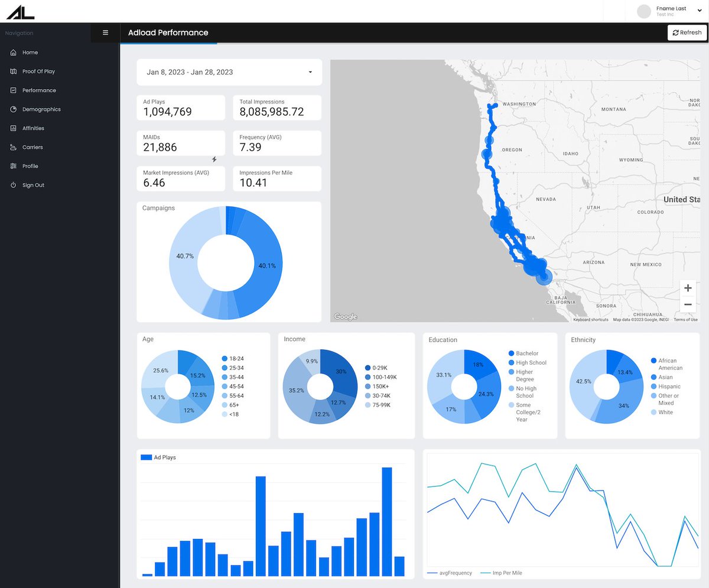Click the Carriers icon in sidebar
709x588 pixels.
(13, 147)
